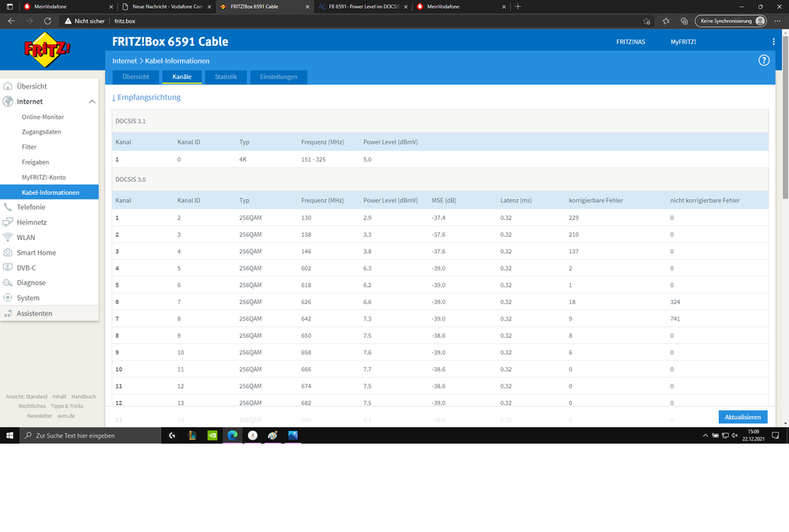This screenshot has height=532, width=789.
Task: Open the Windows Start menu
Action: (x=9, y=436)
